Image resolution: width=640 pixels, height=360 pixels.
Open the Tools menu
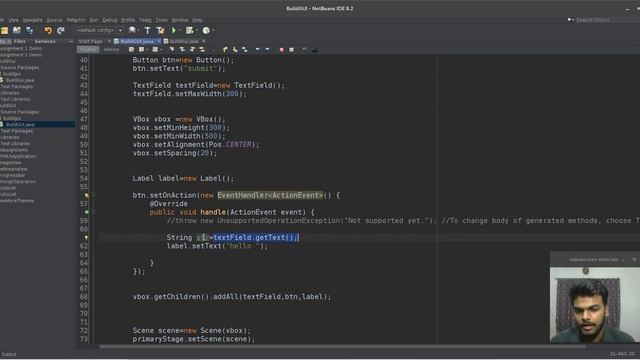161,20
